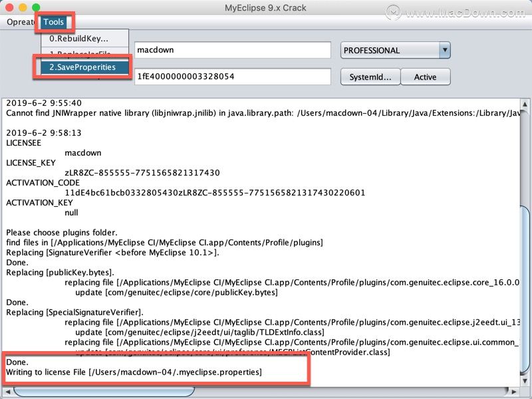Click the 'Replacing [SpecialSignatureVerifier].' log line
The image size is (532, 399).
point(74,313)
